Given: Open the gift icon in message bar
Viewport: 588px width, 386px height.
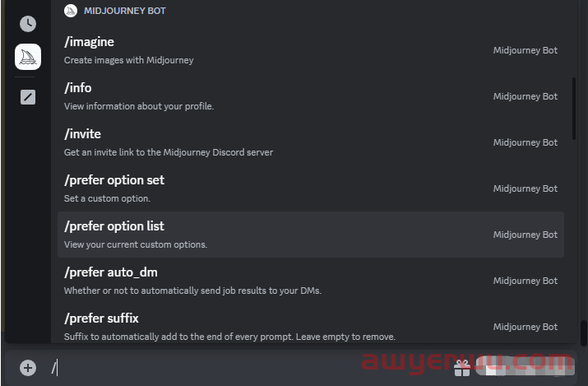Looking at the screenshot, I should pos(462,368).
